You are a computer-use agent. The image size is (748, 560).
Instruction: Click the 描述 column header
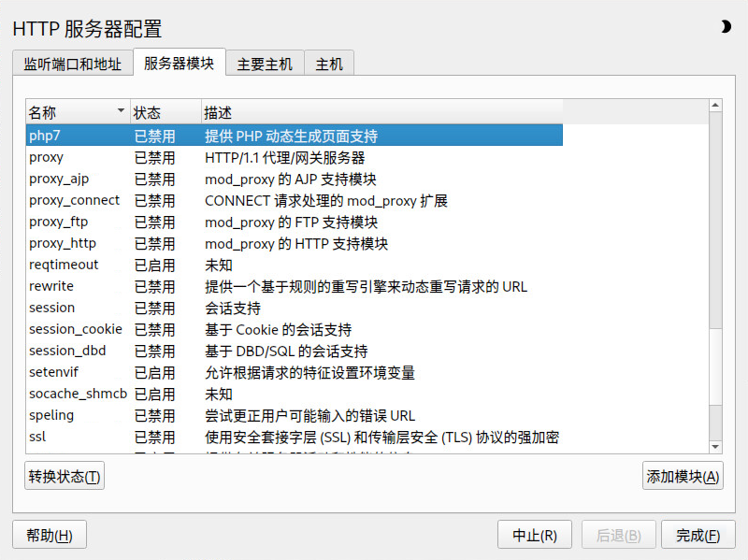381,113
